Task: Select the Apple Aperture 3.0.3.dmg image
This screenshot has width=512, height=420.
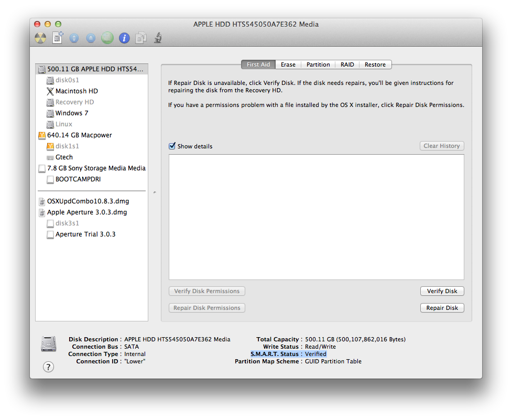Action: 92,212
